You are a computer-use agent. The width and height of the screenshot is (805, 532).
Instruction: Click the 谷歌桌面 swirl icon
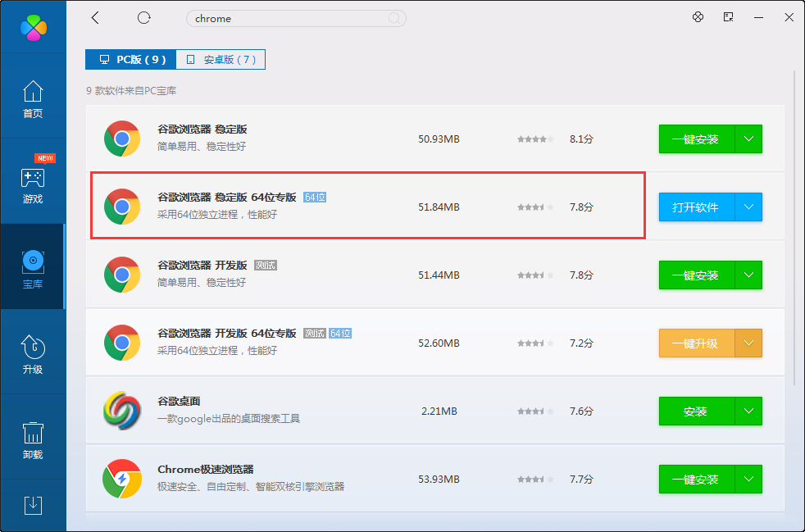pyautogui.click(x=122, y=411)
